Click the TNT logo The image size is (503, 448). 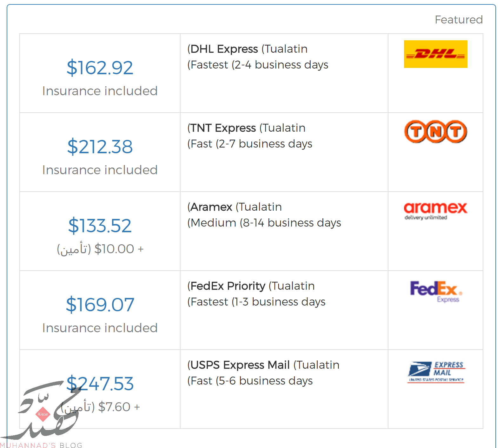435,131
